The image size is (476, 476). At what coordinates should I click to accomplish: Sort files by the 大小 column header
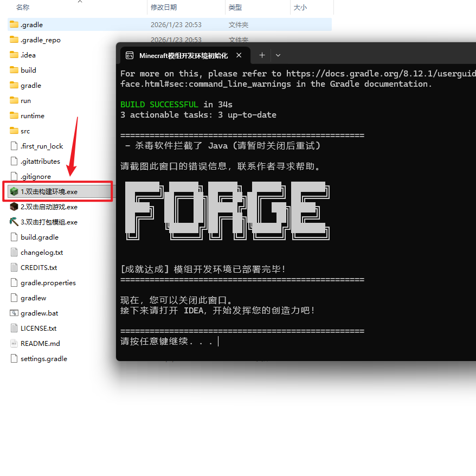[300, 7]
